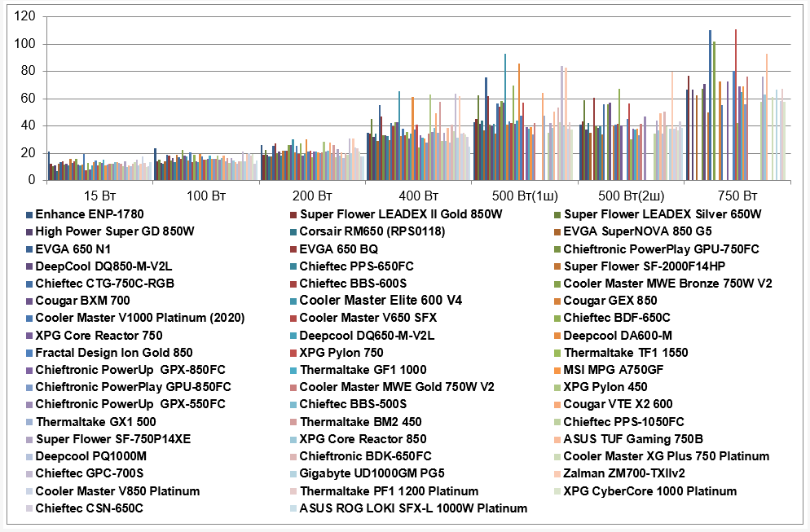This screenshot has width=810, height=532.
Task: Click Thermaltake PF1 1200 Platinum legend label
Action: point(389,491)
